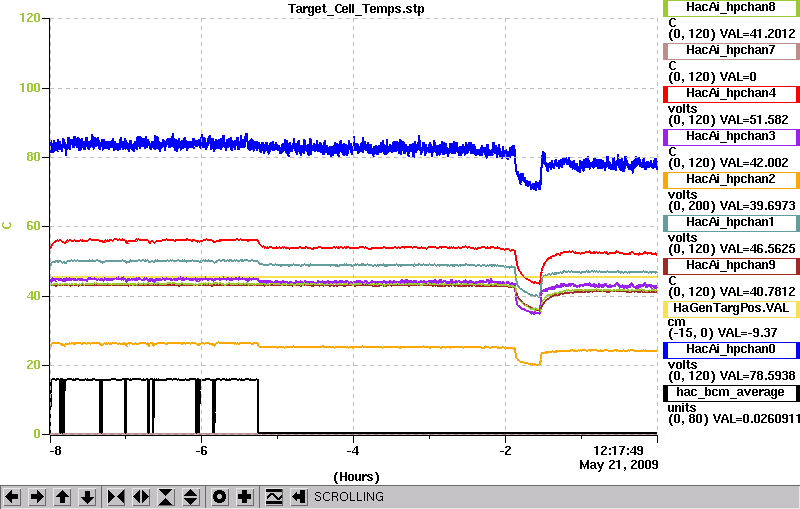Click the value text VAL=41.2012
This screenshot has height=509, width=800.
(757, 34)
